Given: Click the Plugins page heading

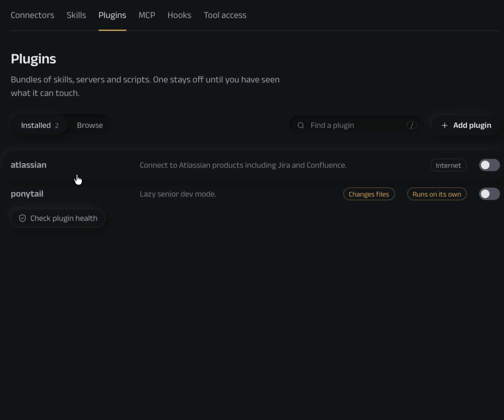Looking at the screenshot, I should click(x=33, y=59).
